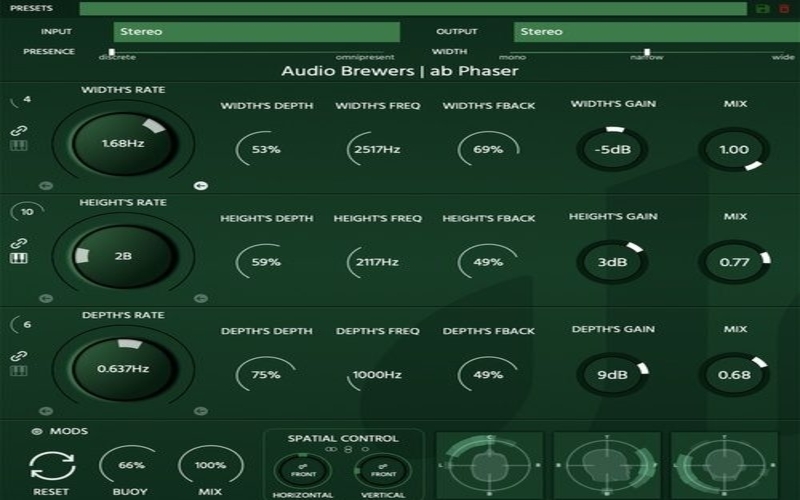The width and height of the screenshot is (800, 500).
Task: Open the Output Stereo dropdown
Action: point(657,32)
